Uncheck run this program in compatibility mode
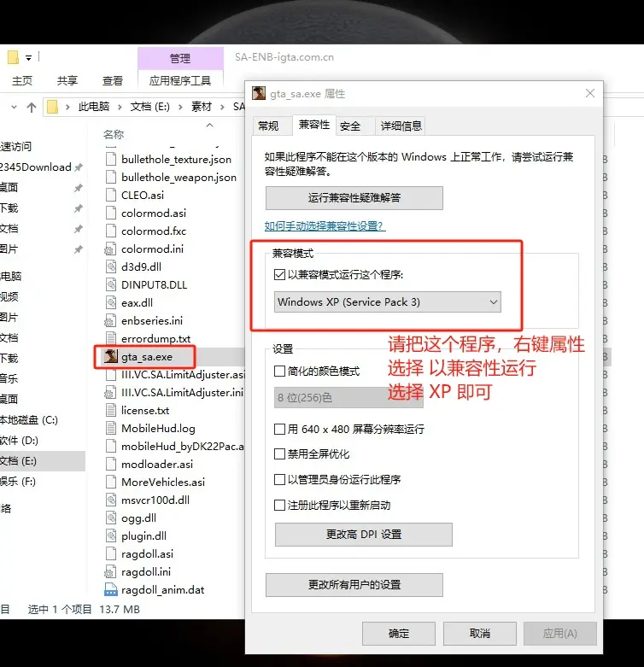Image resolution: width=644 pixels, height=667 pixels. pyautogui.click(x=279, y=274)
